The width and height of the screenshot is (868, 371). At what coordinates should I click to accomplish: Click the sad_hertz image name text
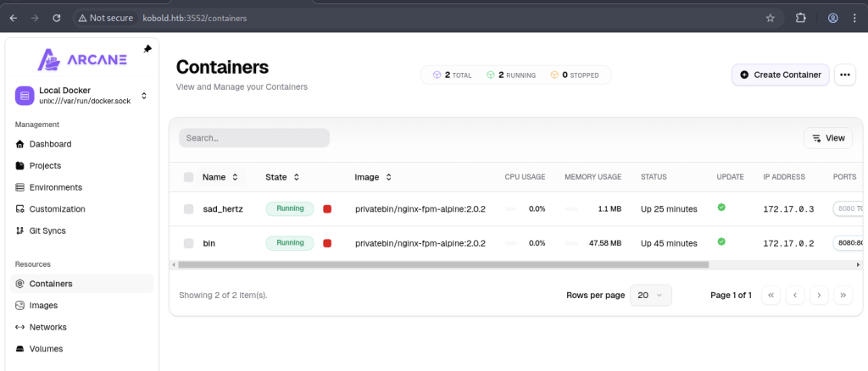click(x=420, y=209)
